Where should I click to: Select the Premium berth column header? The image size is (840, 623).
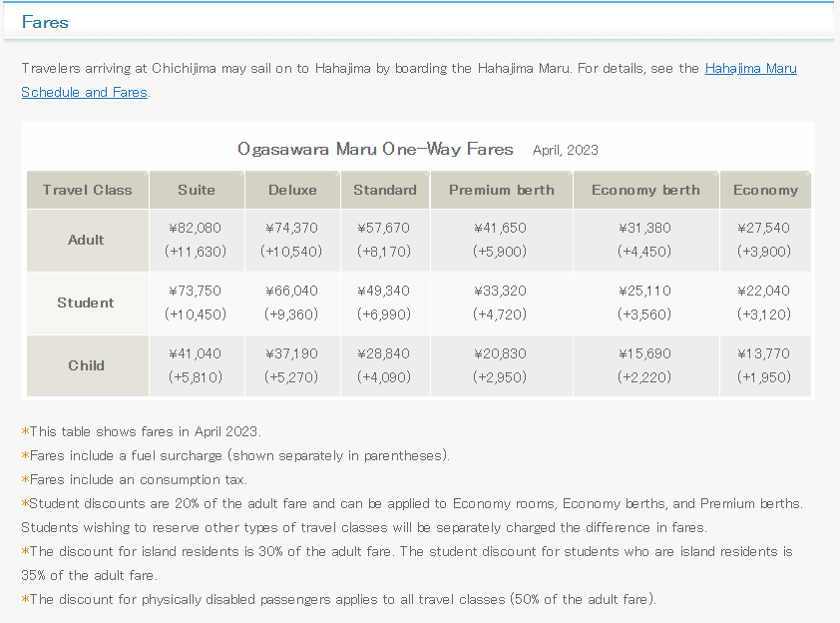pyautogui.click(x=501, y=190)
